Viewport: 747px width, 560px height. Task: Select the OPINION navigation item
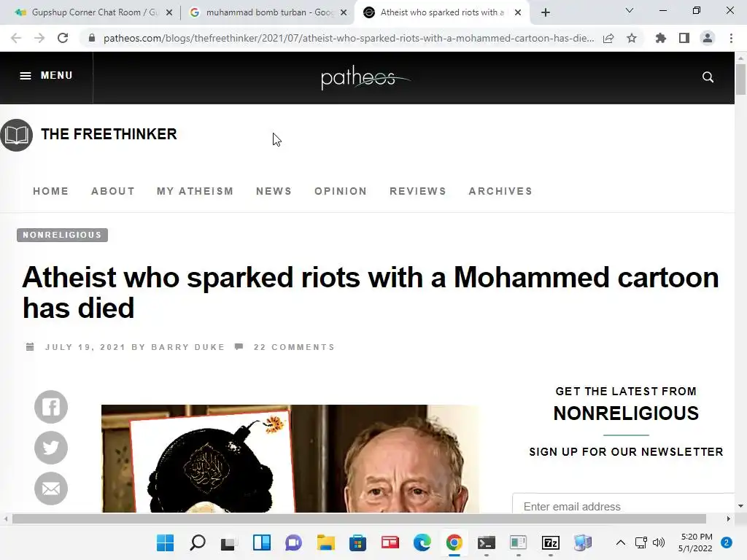[x=341, y=191]
